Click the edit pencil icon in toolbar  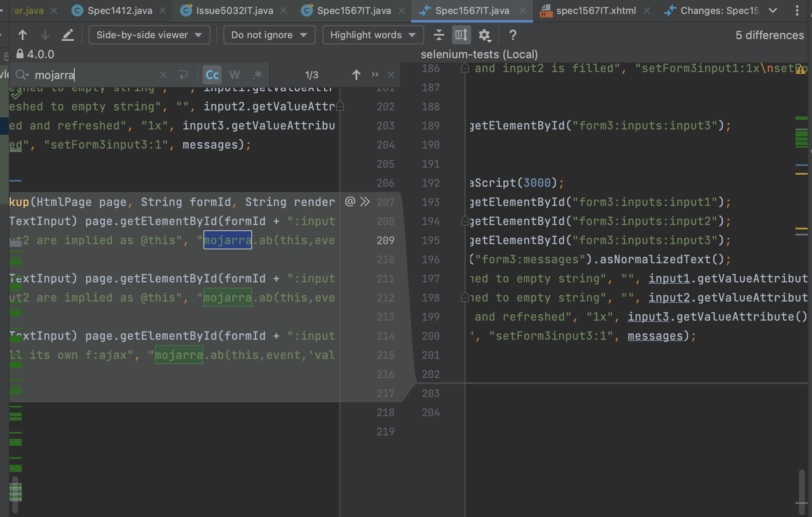[68, 35]
